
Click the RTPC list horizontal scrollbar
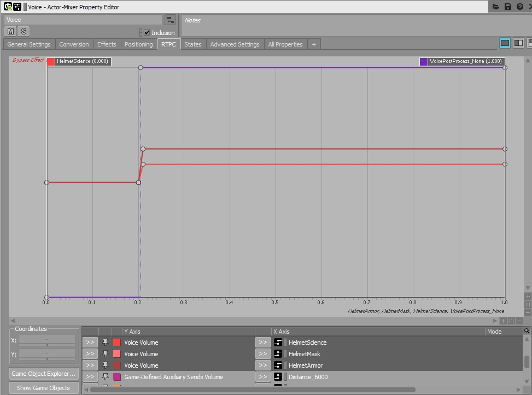pos(253,390)
